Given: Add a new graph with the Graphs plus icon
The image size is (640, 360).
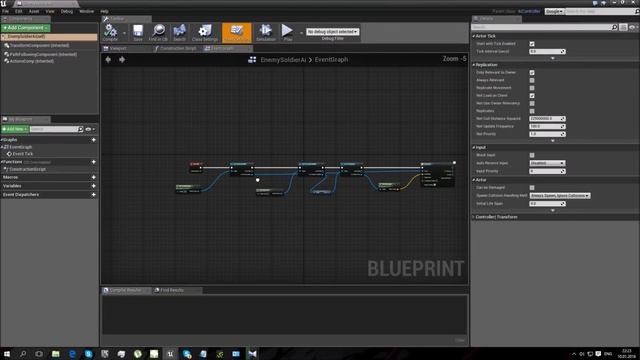Looking at the screenshot, I should [x=93, y=140].
